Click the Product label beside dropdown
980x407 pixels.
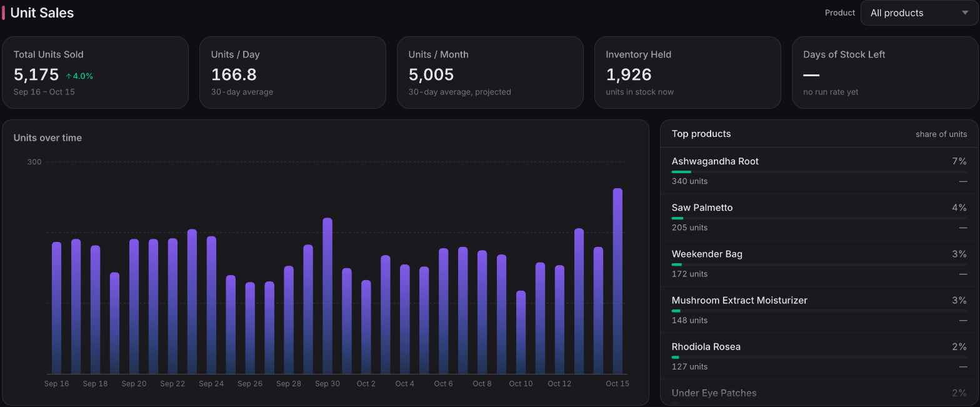coord(840,13)
